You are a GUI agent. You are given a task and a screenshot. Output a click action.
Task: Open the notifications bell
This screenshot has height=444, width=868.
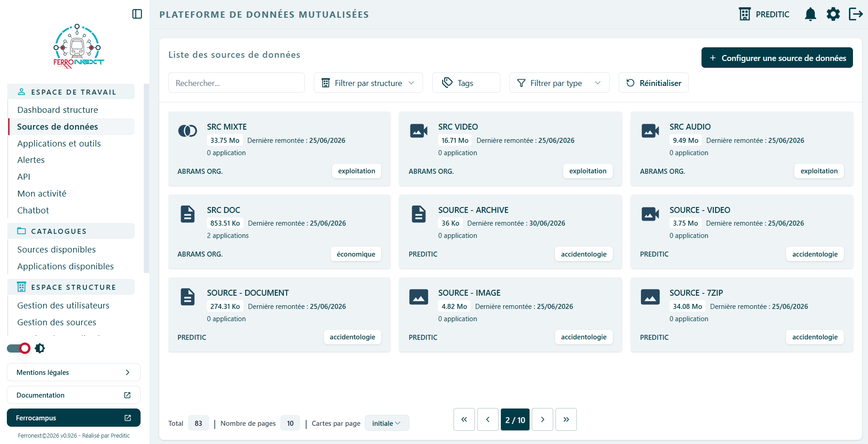(810, 14)
